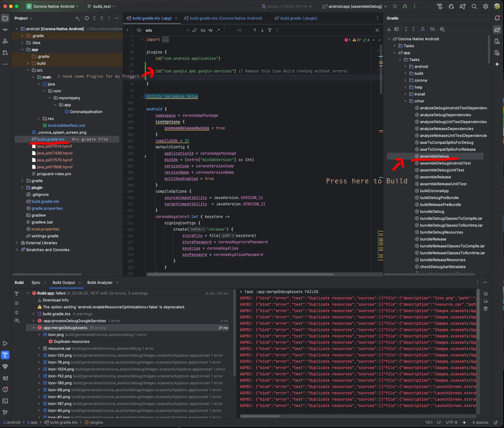Open Notifications bell icon

tap(497, 18)
